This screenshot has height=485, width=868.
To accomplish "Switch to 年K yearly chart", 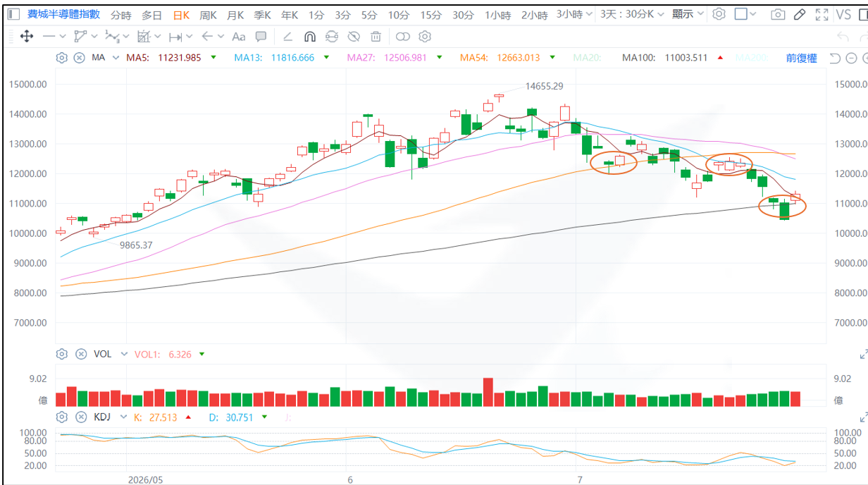I will tap(290, 15).
